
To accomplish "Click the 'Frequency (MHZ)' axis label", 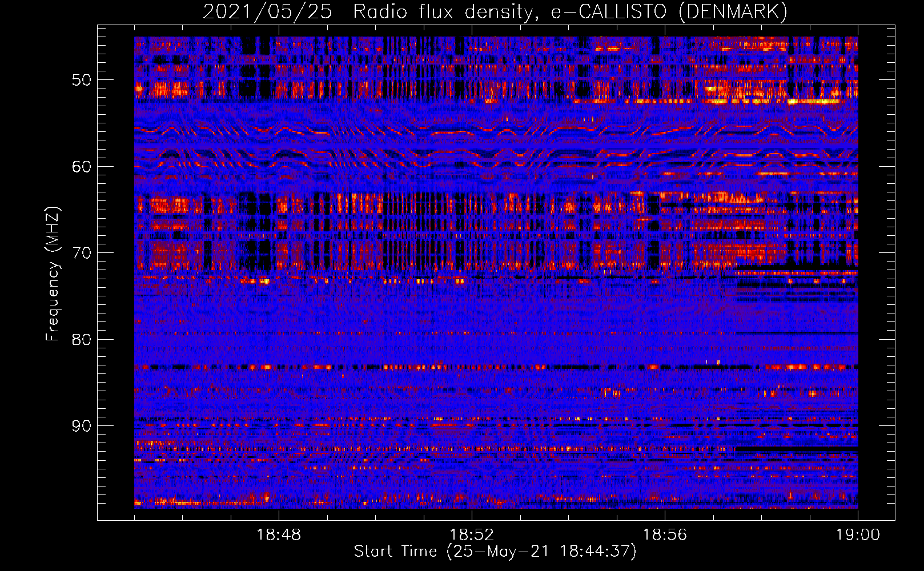I will click(x=52, y=274).
